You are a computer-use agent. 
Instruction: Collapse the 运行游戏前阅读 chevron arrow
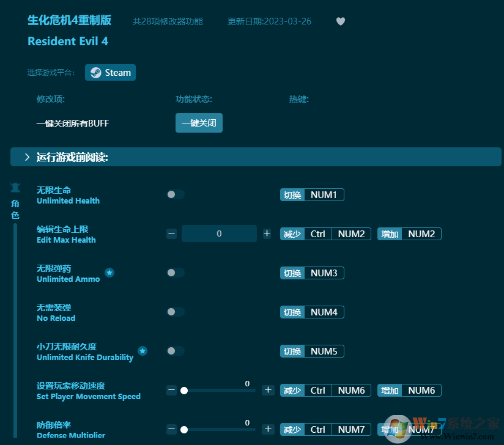[x=26, y=156]
